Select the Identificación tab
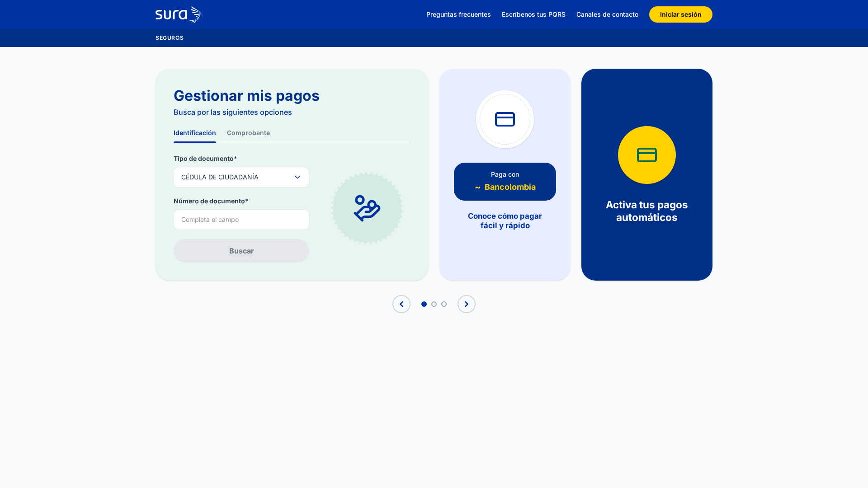Viewport: 868px width, 488px height. point(195,133)
